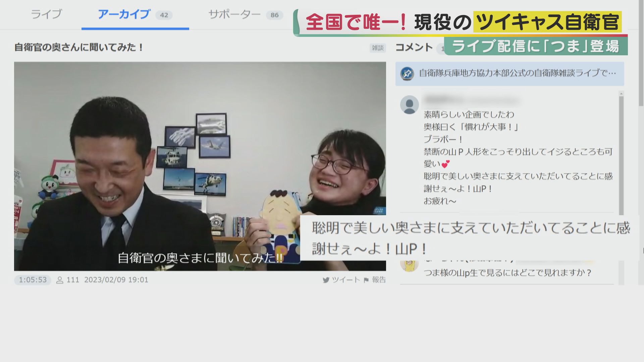Click the Twitter bird tweet icon
The height and width of the screenshot is (362, 644).
(326, 280)
